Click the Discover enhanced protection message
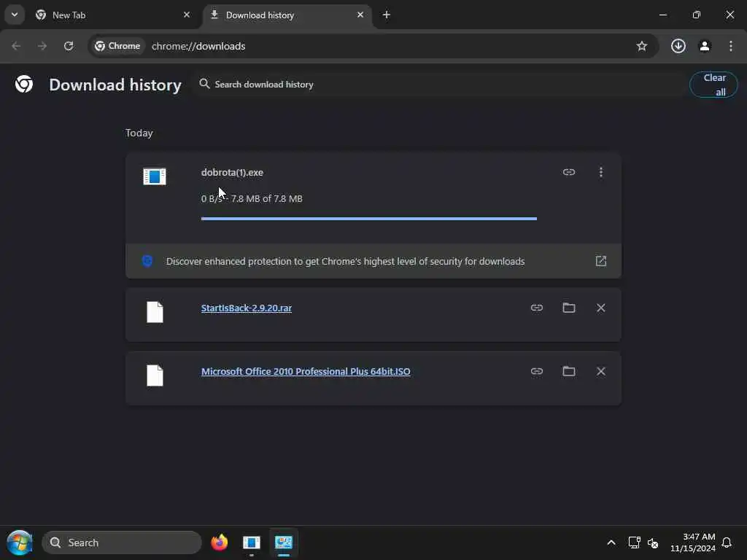Viewport: 747px width, 560px height. click(x=345, y=262)
